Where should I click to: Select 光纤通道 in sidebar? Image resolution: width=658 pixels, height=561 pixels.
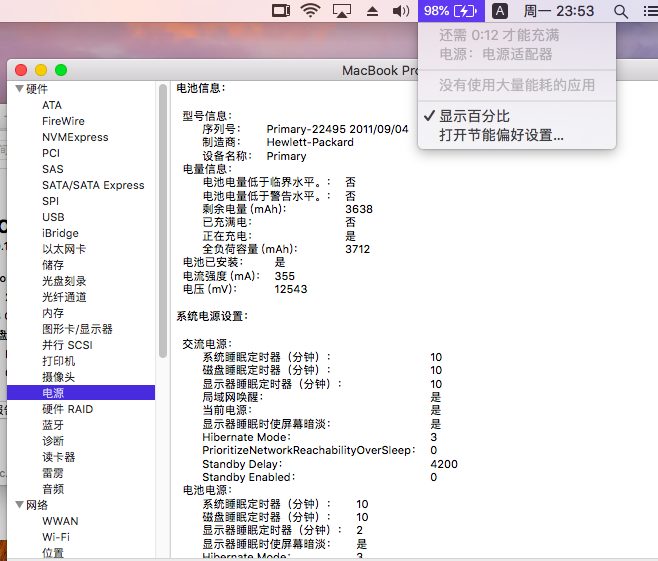[x=64, y=297]
